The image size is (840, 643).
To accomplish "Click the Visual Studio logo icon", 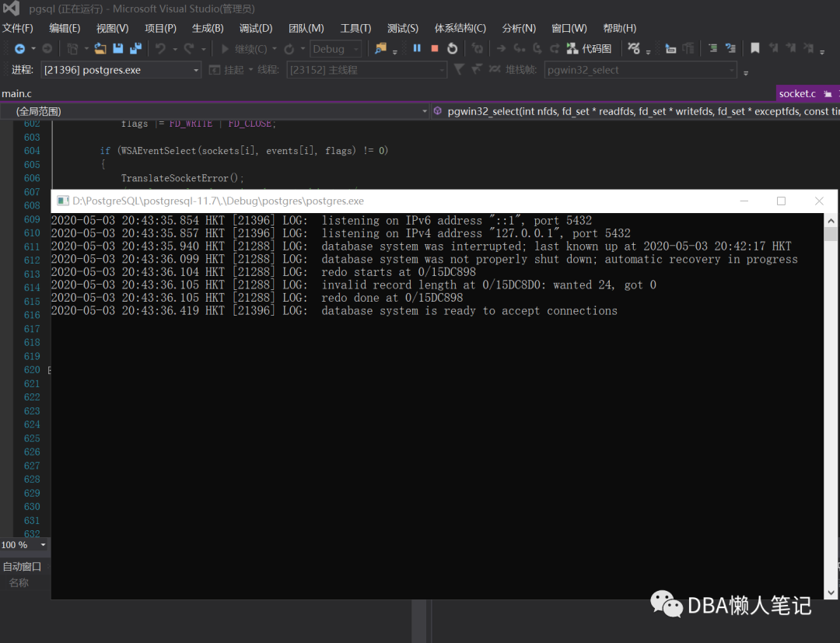I will coord(11,8).
